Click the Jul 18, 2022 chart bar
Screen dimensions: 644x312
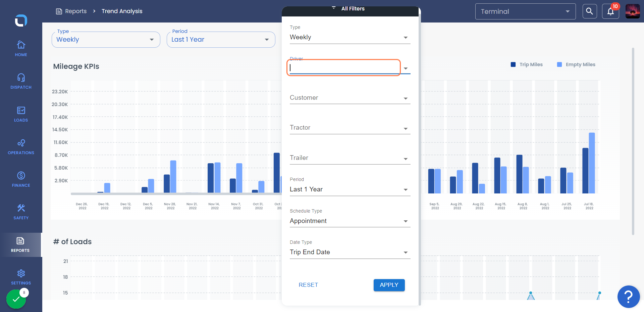[x=589, y=163]
